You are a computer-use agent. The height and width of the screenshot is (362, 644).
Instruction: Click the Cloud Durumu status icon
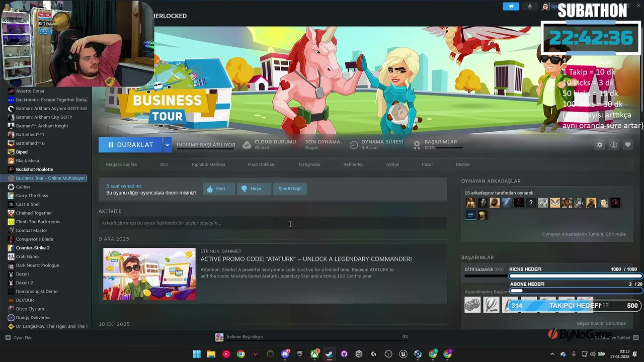click(247, 145)
